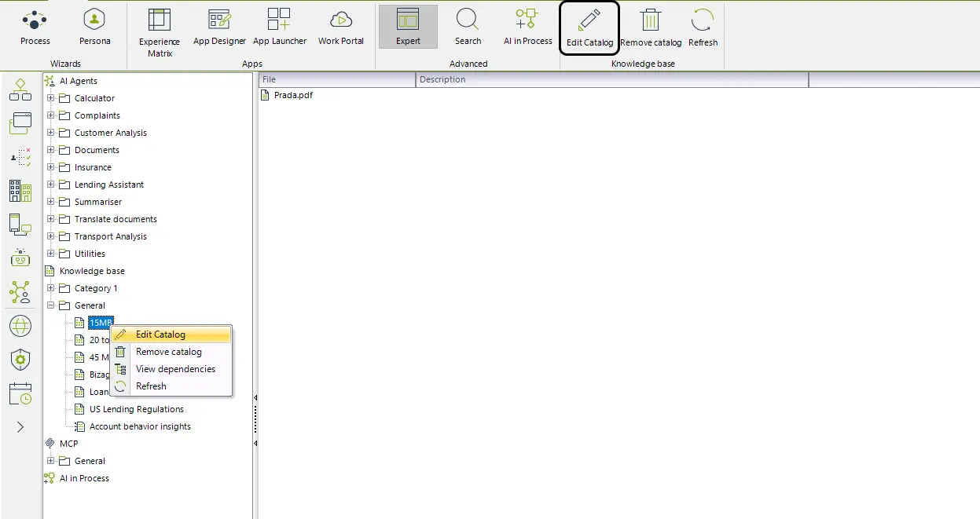Launch the Persona wizard
This screenshot has width=980, height=519.
(x=94, y=28)
